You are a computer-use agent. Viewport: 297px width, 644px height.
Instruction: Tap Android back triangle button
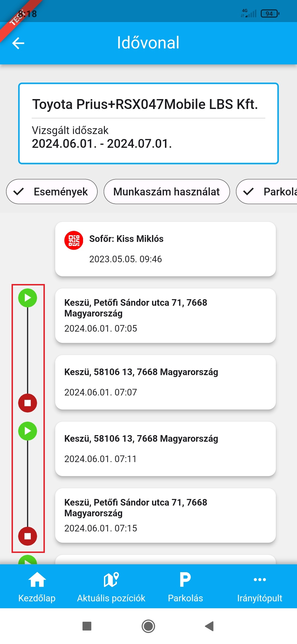(x=210, y=626)
